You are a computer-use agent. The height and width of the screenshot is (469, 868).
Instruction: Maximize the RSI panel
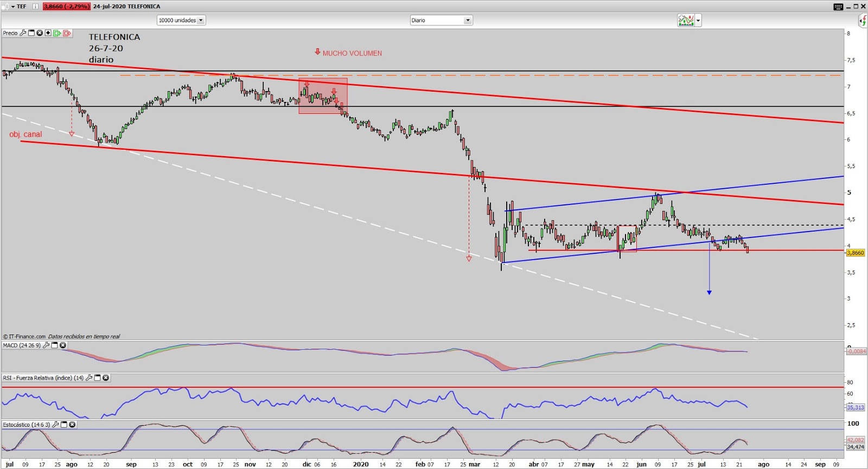tap(98, 377)
